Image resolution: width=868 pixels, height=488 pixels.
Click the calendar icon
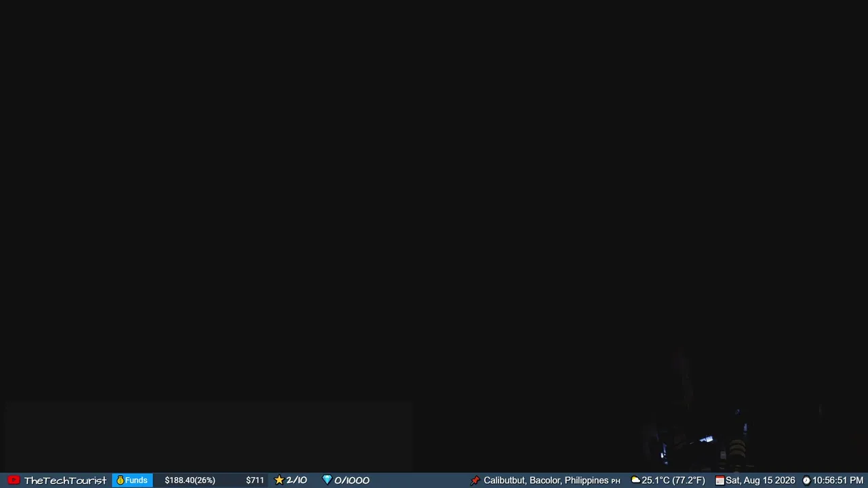719,481
